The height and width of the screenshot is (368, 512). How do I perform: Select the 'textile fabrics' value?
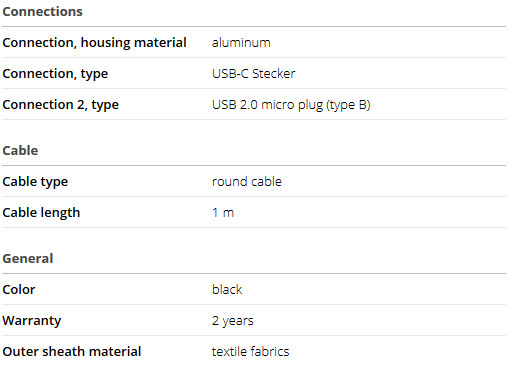point(250,352)
